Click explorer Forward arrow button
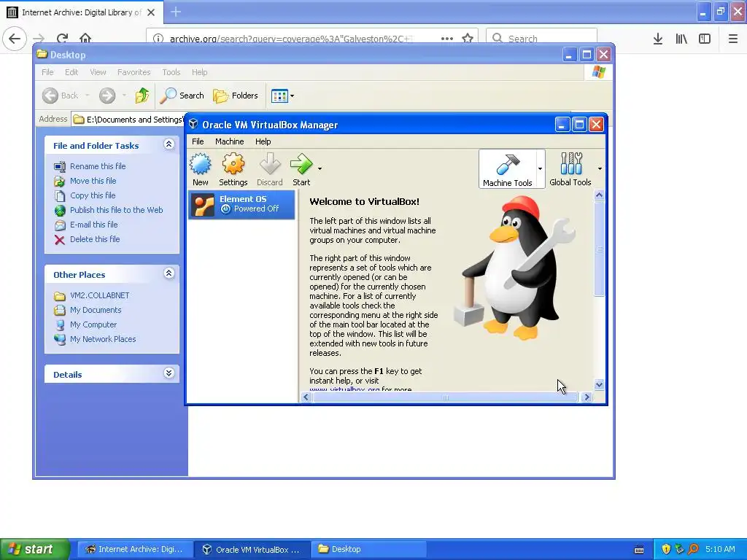 click(x=107, y=96)
